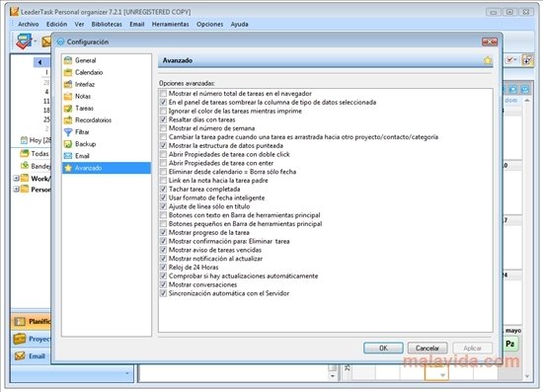543x392 pixels.
Task: Expand the Personal folder tree node
Action: (16, 189)
